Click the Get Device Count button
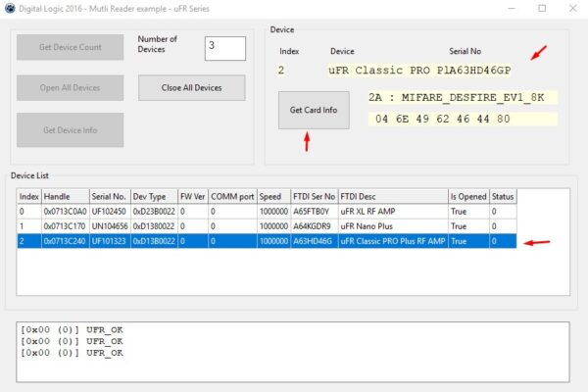 [70, 46]
